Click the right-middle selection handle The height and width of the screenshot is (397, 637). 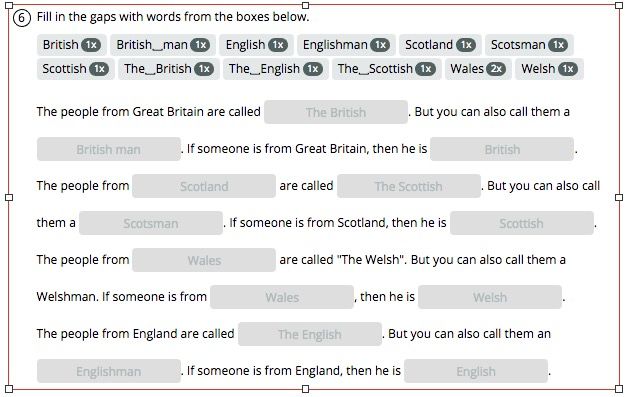(x=619, y=197)
